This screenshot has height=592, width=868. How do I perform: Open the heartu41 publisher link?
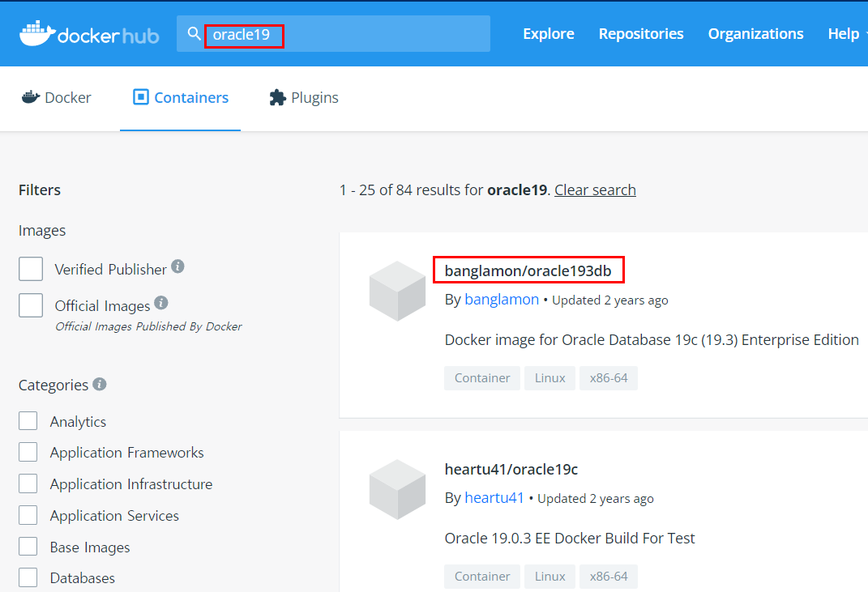click(494, 498)
